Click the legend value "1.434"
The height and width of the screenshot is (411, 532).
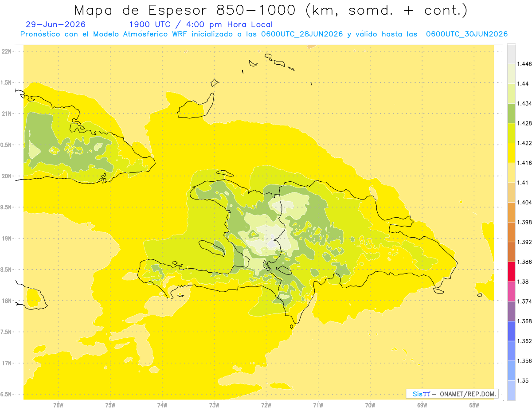point(524,103)
